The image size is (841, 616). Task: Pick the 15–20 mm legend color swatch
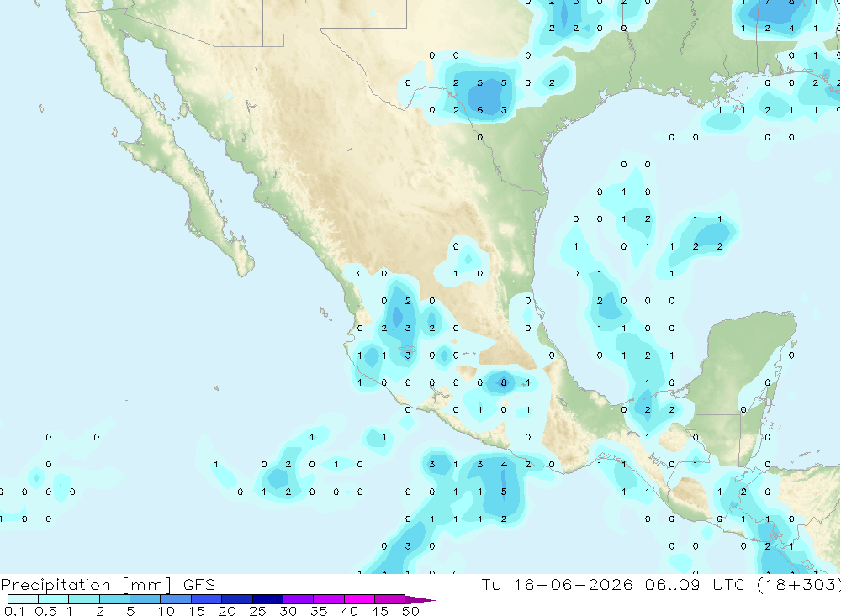pyautogui.click(x=207, y=599)
